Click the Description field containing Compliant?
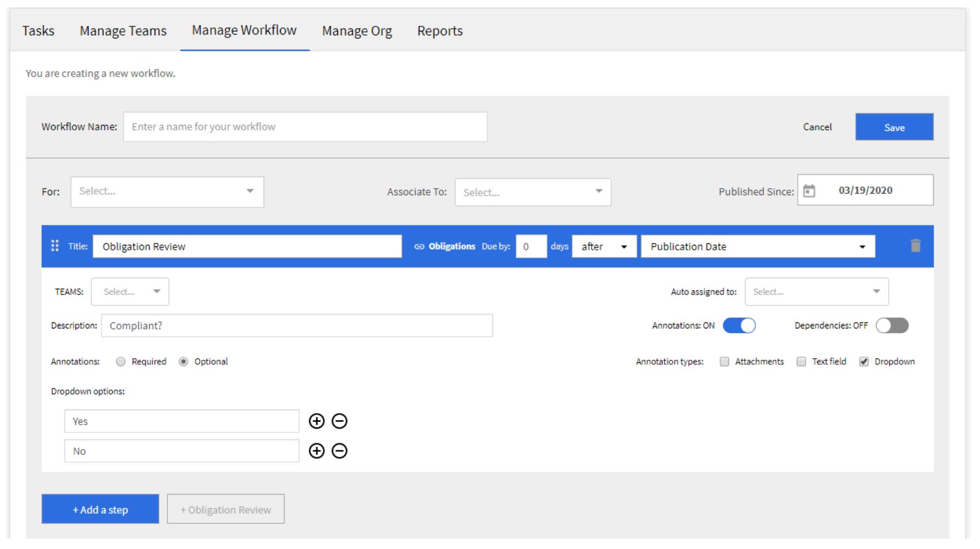This screenshot has height=549, width=980. pos(297,326)
